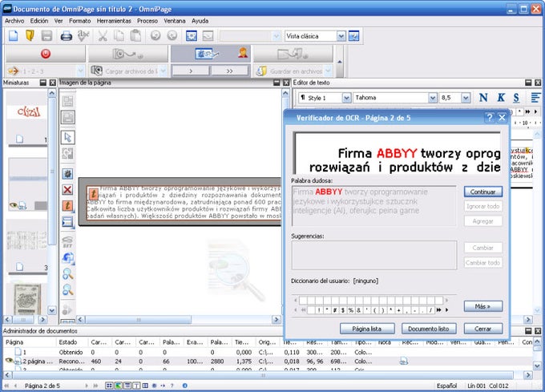Click the red X delete zone tool
This screenshot has height=392, width=545.
67,190
